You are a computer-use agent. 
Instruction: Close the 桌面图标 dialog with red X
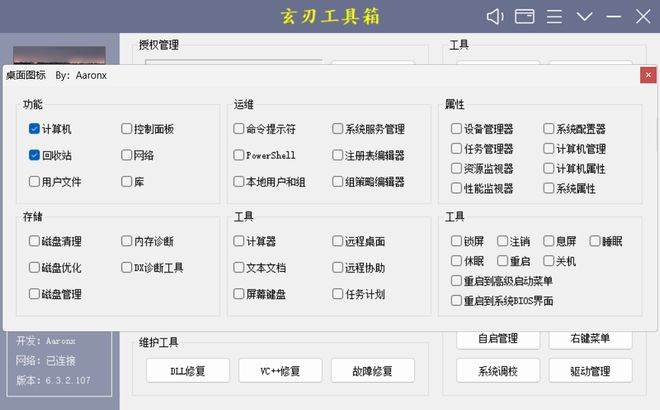pyautogui.click(x=648, y=75)
